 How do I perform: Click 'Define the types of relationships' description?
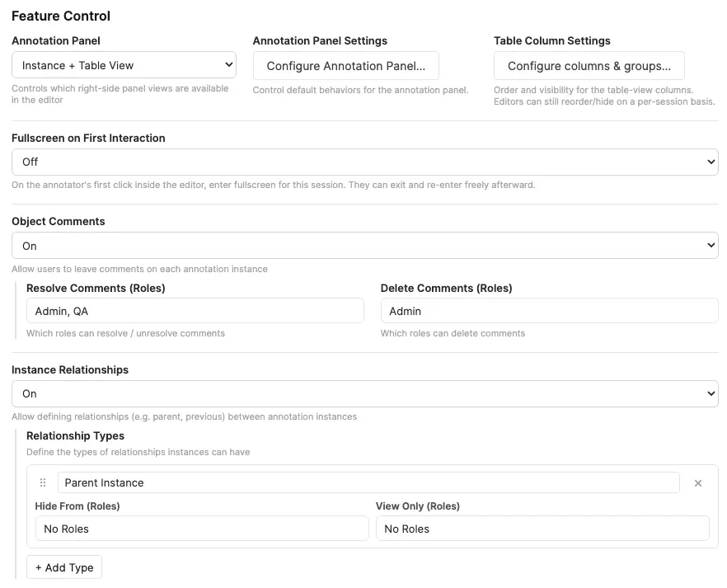[x=138, y=452]
